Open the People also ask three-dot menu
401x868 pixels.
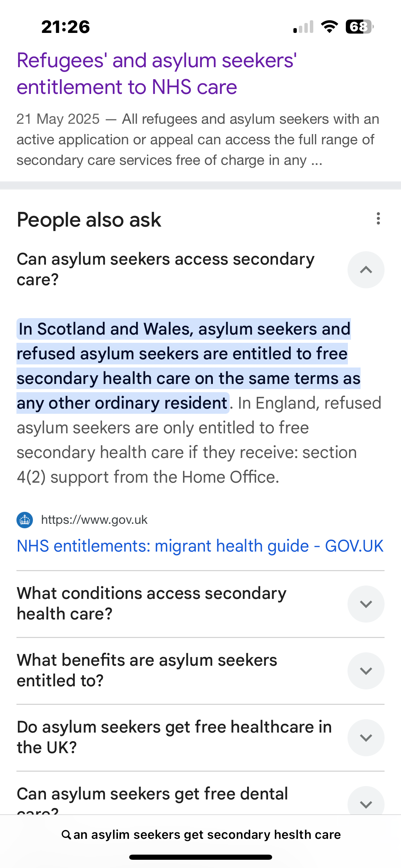coord(378,219)
